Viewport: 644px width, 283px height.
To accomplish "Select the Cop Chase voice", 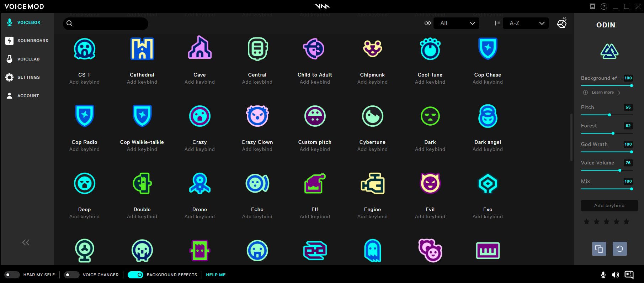I will coord(488,49).
